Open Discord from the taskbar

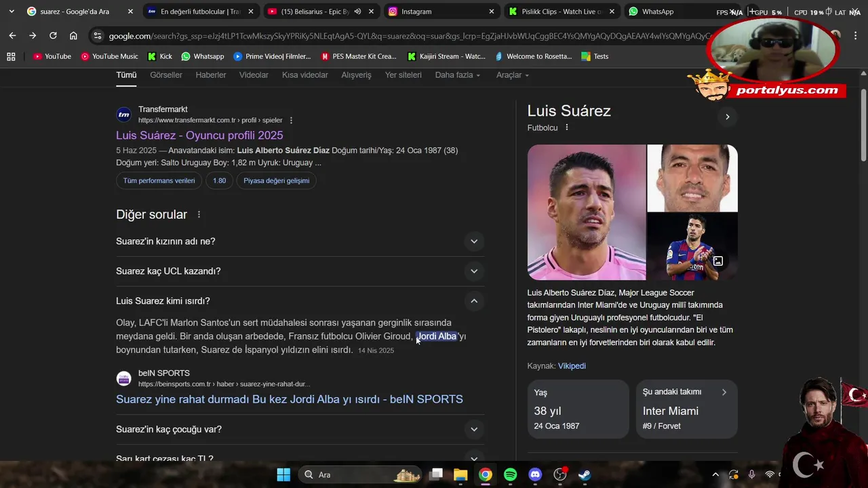[535, 474]
